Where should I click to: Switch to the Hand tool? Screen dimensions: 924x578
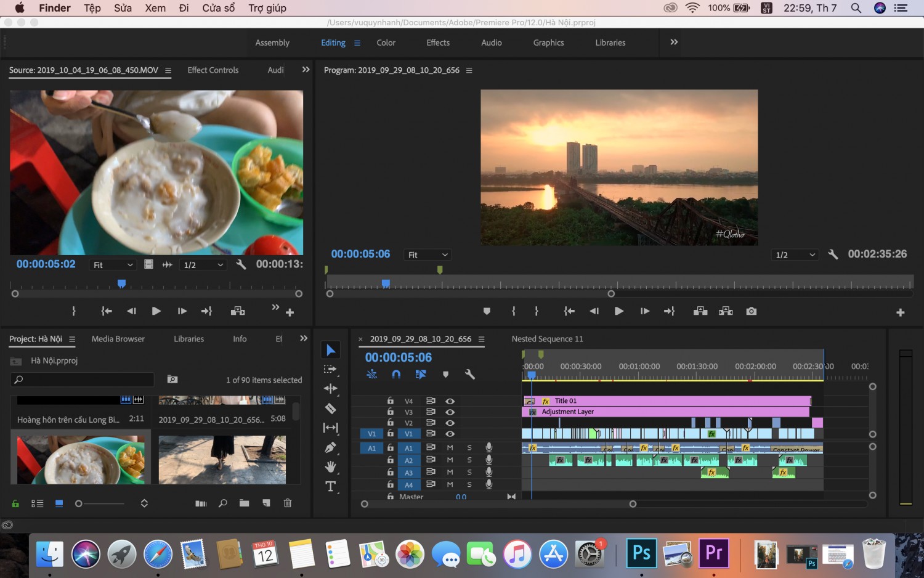[330, 466]
